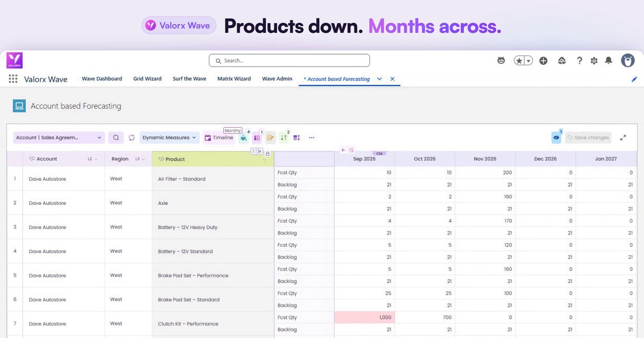Switch to Wave Admin tab
The height and width of the screenshot is (338, 644).
point(277,79)
